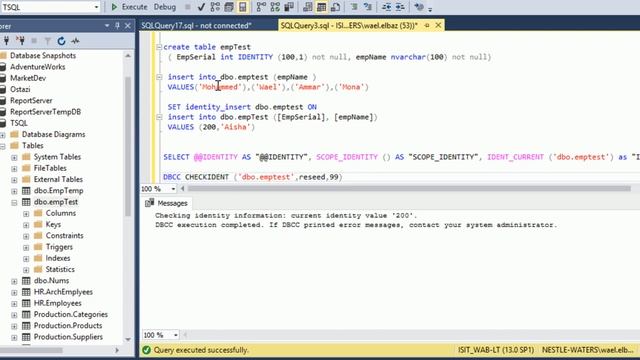Toggle IntelliSense Enabled highlighted icon

(242, 7)
